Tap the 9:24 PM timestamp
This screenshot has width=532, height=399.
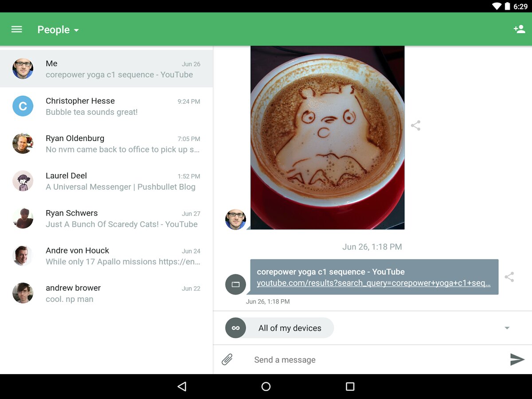pyautogui.click(x=189, y=102)
